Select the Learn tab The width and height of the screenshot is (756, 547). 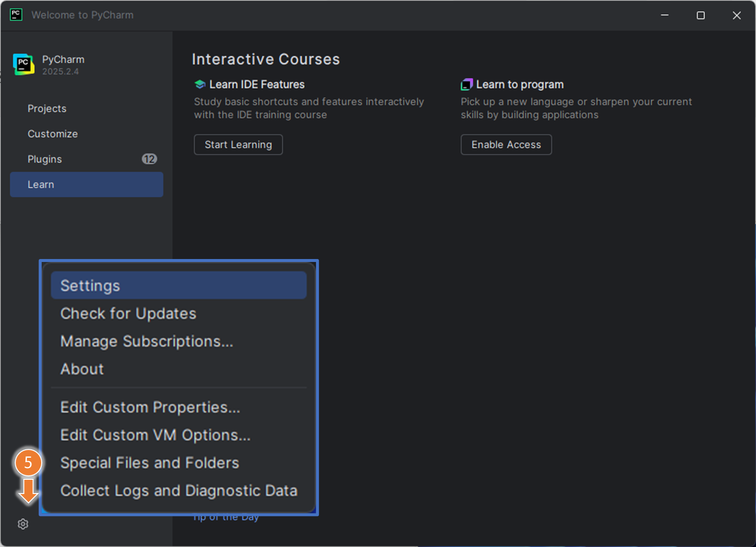[86, 184]
